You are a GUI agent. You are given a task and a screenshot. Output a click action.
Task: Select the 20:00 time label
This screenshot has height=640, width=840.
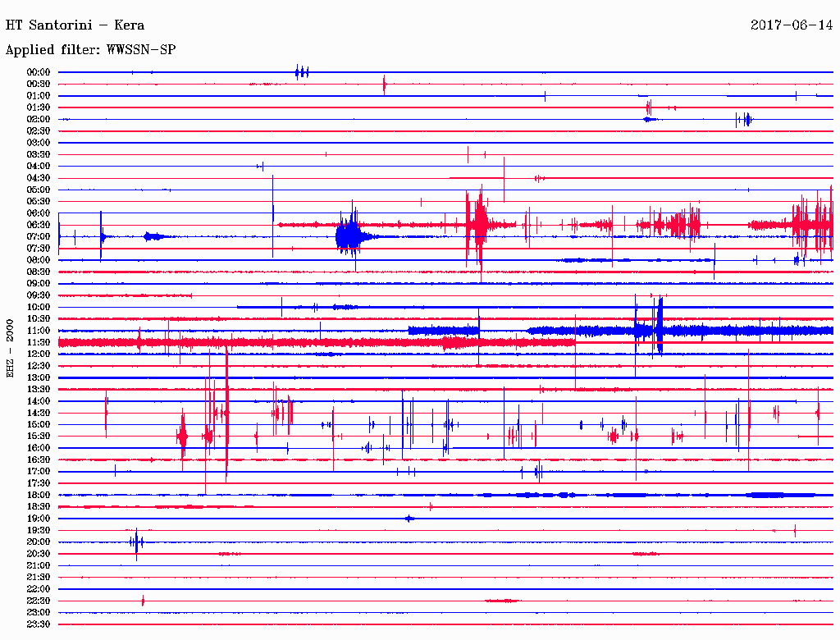pos(39,542)
